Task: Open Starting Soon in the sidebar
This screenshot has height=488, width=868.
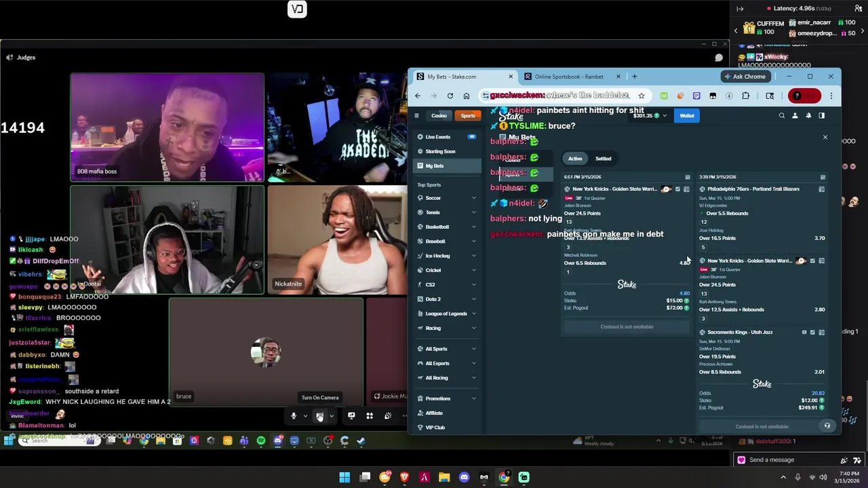Action: 446,151
